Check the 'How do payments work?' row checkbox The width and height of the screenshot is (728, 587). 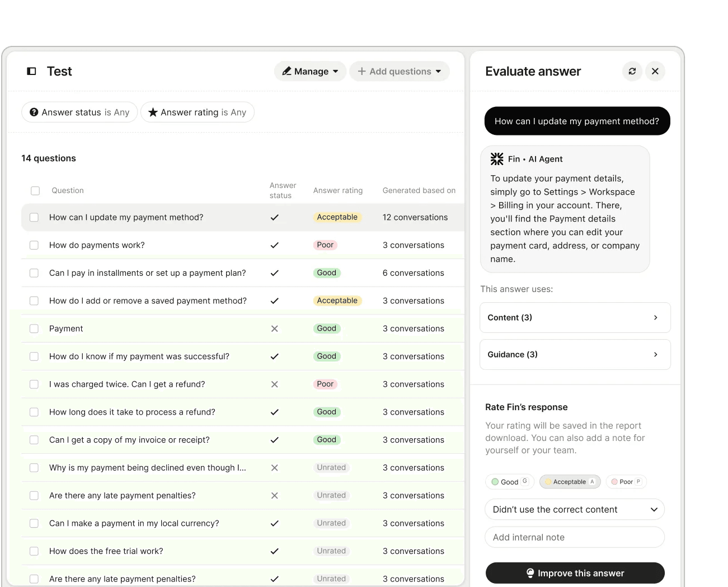pos(34,245)
